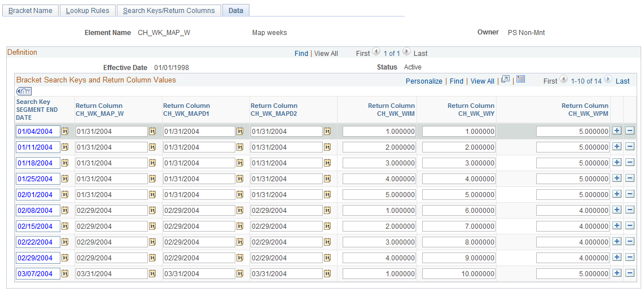Screen dimensions: 644x292
Task: Open CH_WK_MAPD2 calendar in 02/01/2004 row
Action: [x=327, y=194]
